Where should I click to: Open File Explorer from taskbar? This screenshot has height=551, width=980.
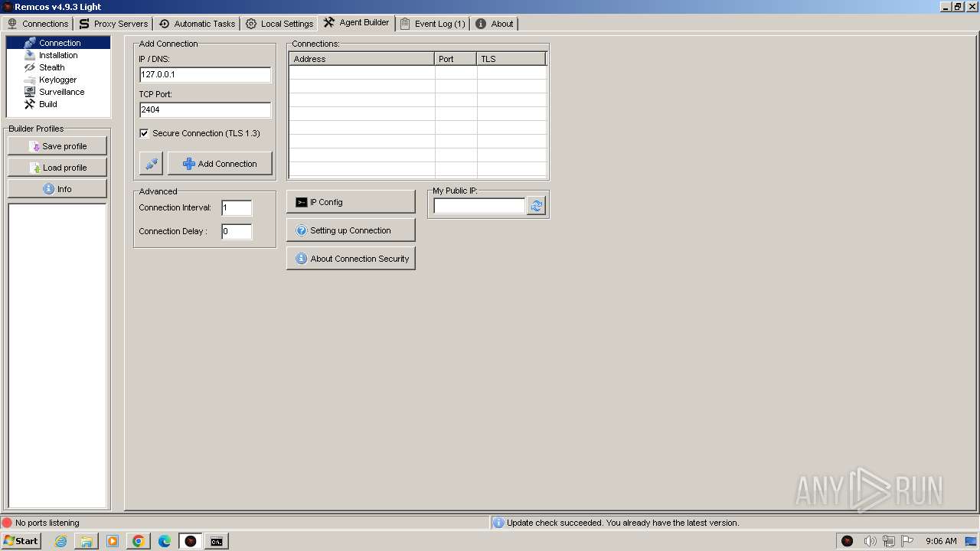[x=87, y=541]
